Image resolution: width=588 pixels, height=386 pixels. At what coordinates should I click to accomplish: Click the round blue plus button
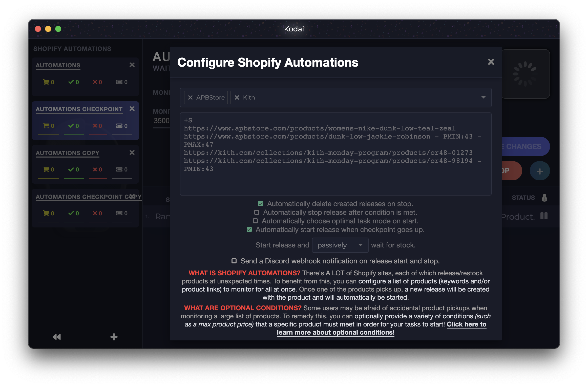pyautogui.click(x=540, y=171)
